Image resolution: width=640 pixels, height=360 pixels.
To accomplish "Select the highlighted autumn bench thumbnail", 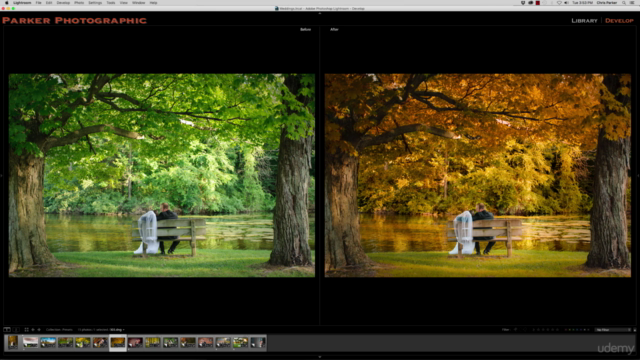I will 118,342.
